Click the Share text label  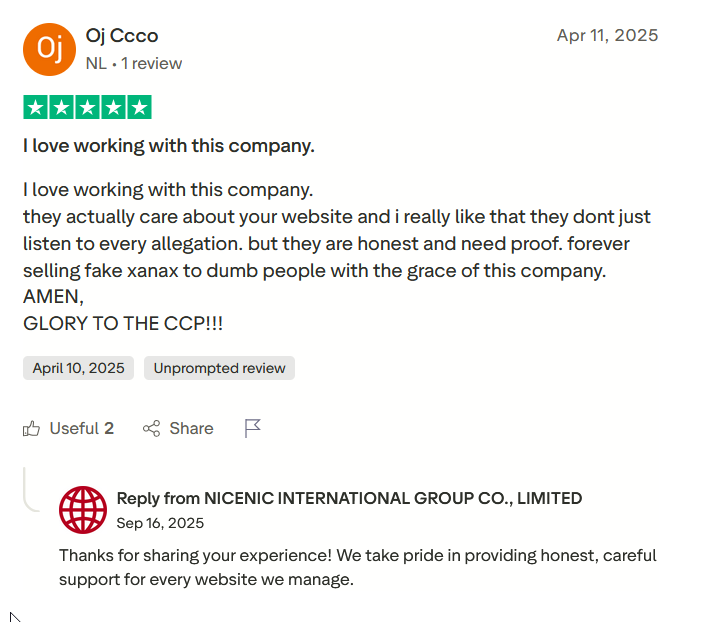pyautogui.click(x=191, y=429)
